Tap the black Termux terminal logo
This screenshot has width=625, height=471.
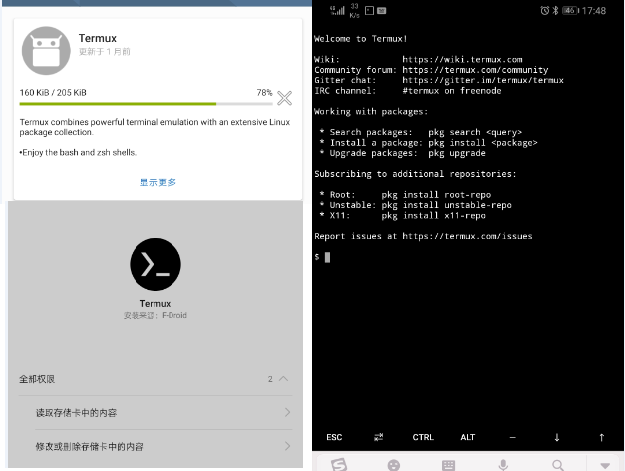pyautogui.click(x=155, y=264)
